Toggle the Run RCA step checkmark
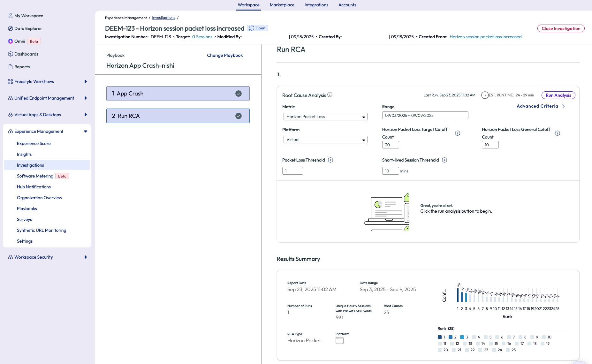Screen dimensions: 592x364 [x=239, y=116]
